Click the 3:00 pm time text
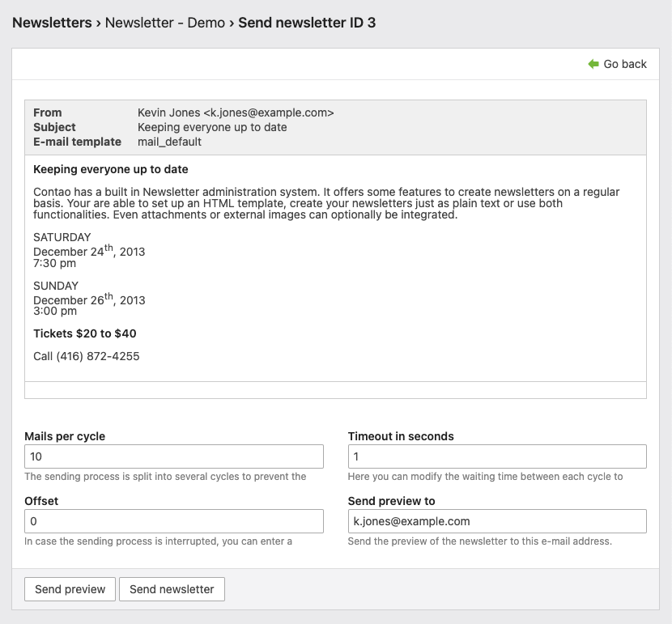Viewport: 672px width, 624px height. pos(55,311)
